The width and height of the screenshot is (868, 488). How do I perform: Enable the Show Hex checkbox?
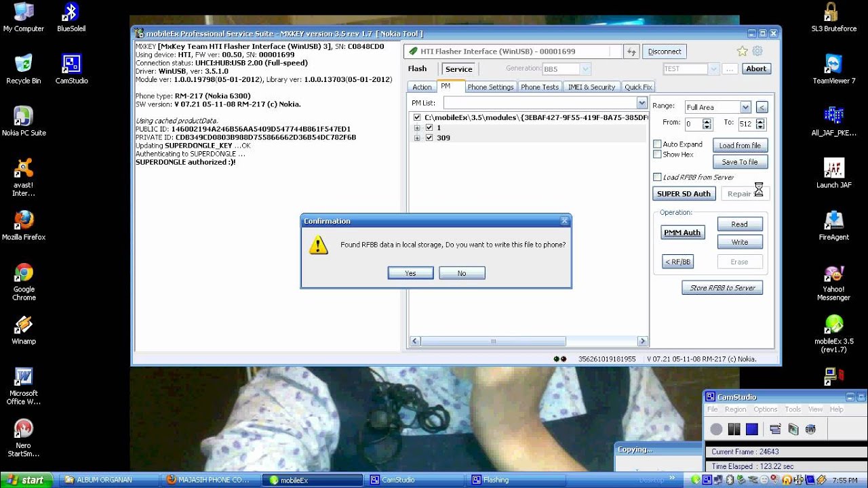coord(657,155)
